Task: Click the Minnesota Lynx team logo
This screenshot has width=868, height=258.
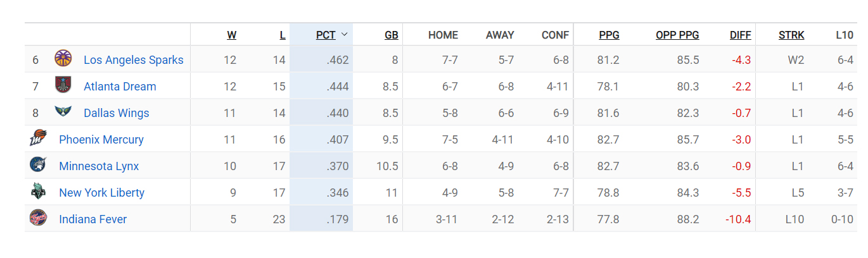Action: tap(38, 166)
